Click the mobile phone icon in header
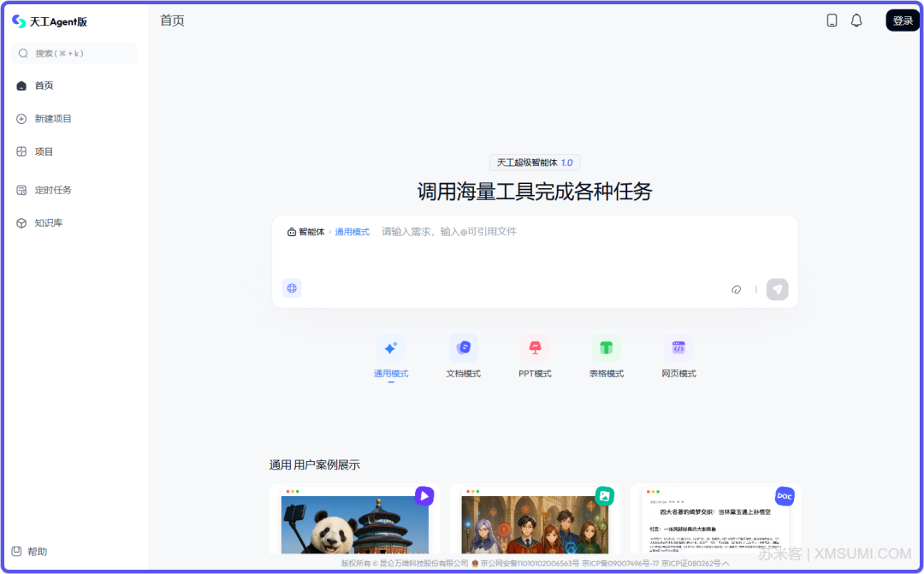Viewport: 924px width, 574px height. tap(832, 21)
